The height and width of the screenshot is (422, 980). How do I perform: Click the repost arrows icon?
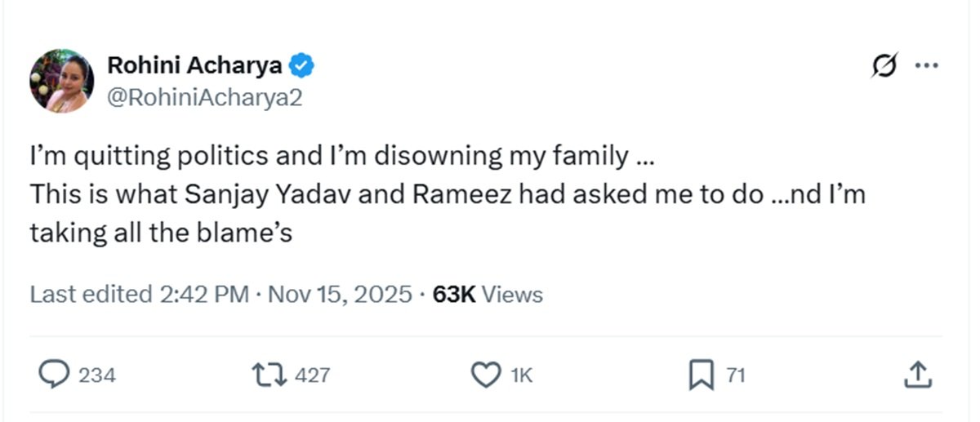click(269, 375)
